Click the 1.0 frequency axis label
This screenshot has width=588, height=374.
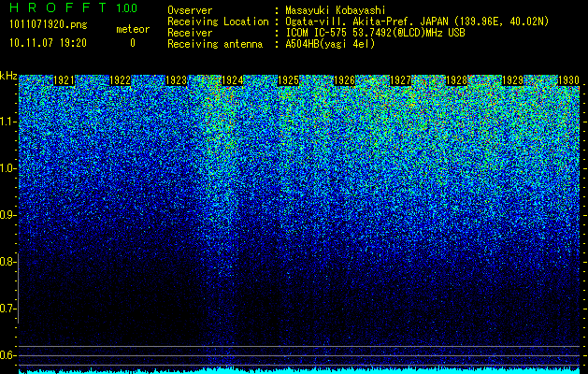[x=7, y=168]
